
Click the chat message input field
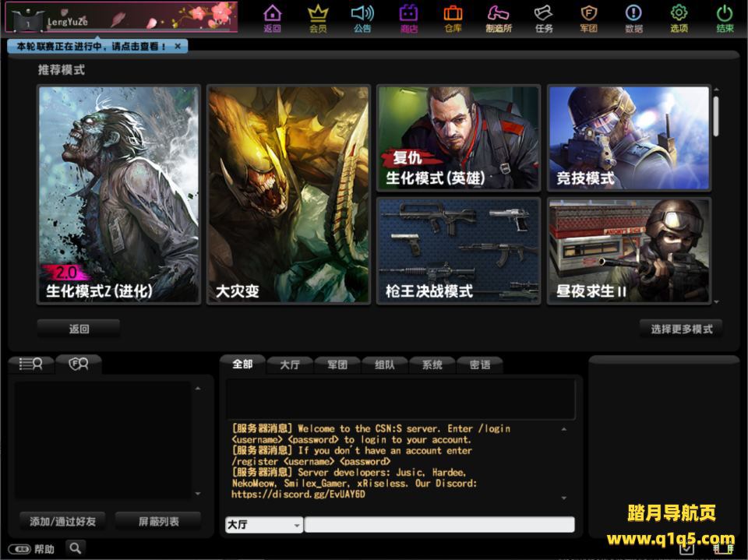point(439,525)
